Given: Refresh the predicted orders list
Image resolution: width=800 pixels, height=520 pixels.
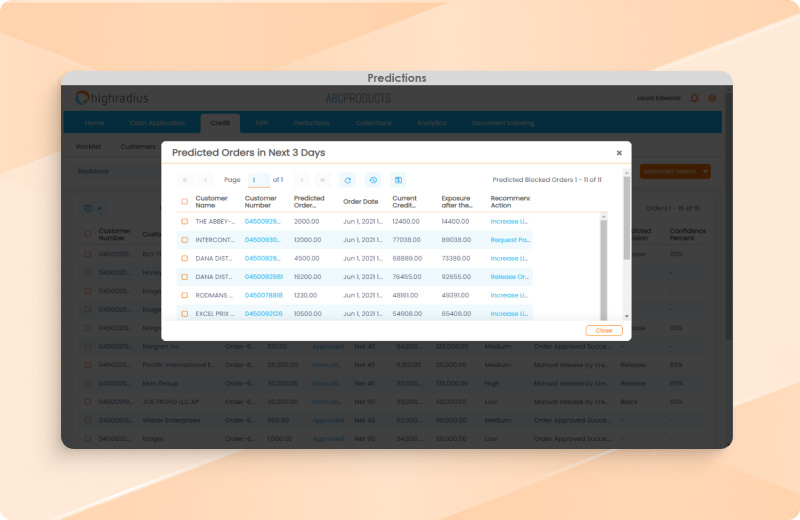Looking at the screenshot, I should pos(347,180).
